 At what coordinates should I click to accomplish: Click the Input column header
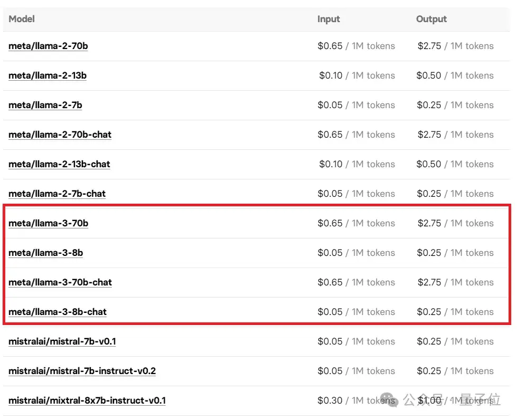pos(329,19)
